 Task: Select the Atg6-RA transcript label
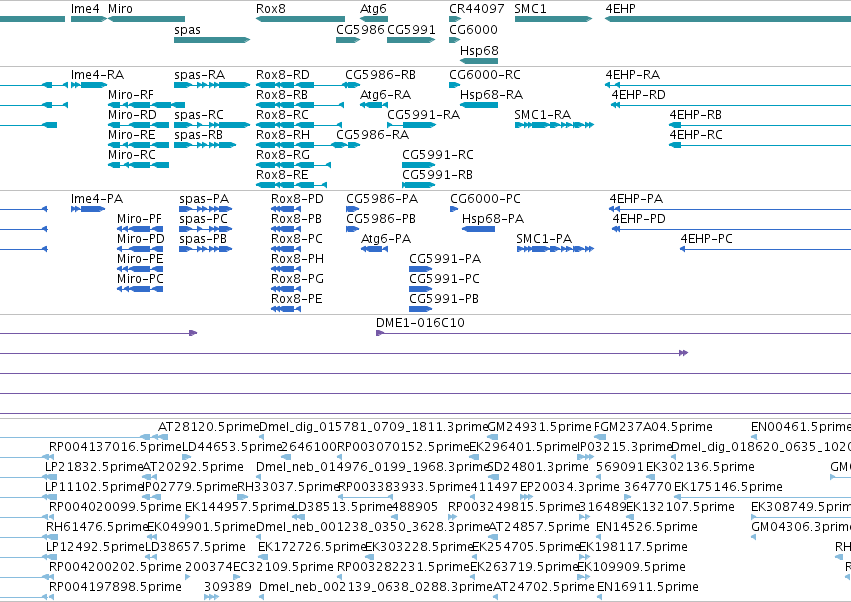click(385, 95)
